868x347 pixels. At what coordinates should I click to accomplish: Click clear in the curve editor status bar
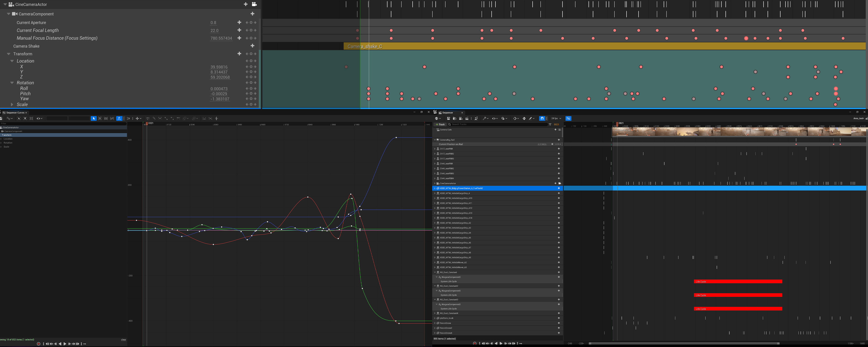123,340
